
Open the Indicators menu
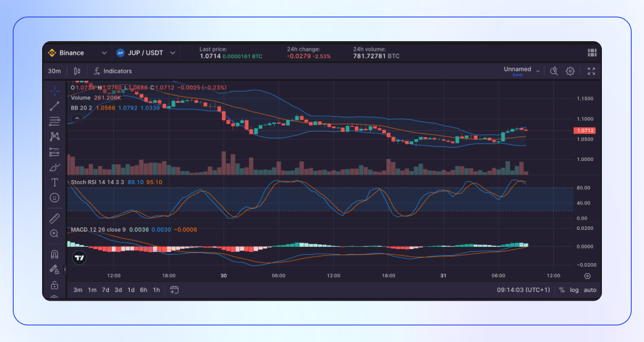coord(113,71)
